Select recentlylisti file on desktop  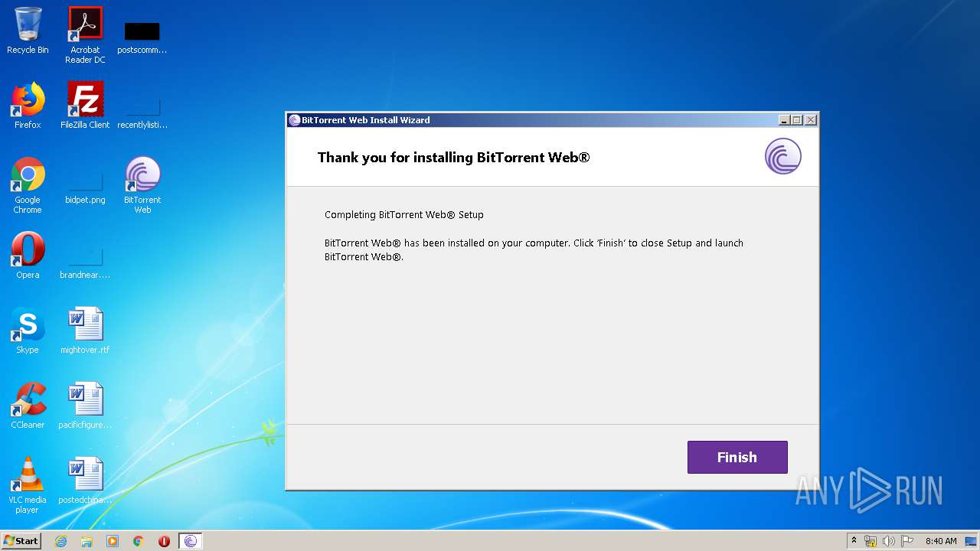(142, 111)
